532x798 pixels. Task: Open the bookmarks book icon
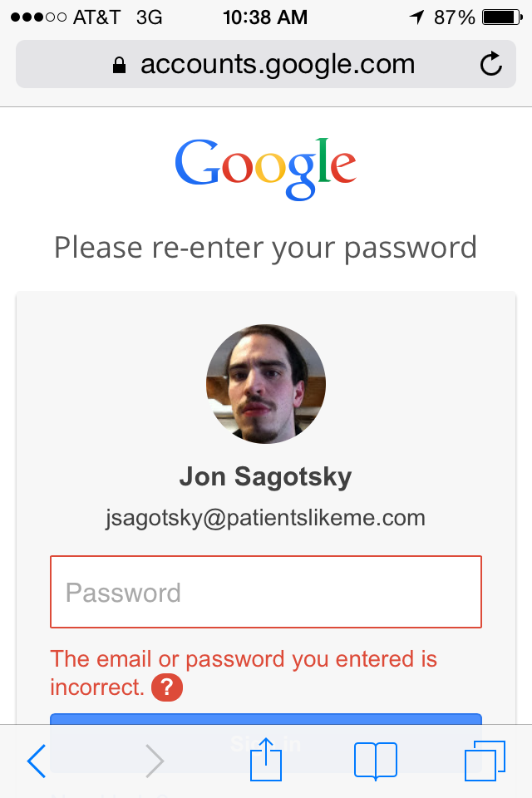[x=376, y=761]
